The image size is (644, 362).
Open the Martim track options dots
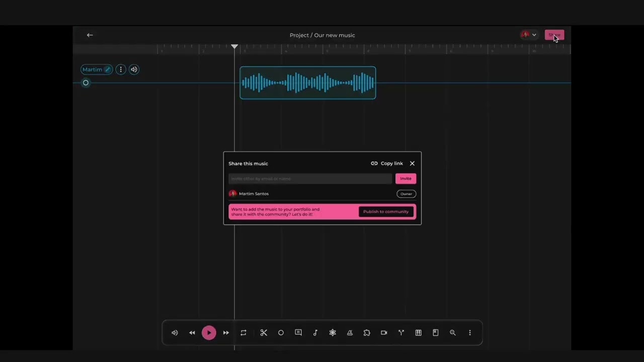tap(121, 69)
